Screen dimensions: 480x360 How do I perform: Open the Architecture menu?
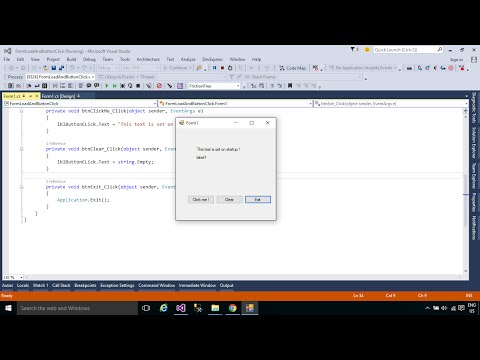[x=148, y=59]
